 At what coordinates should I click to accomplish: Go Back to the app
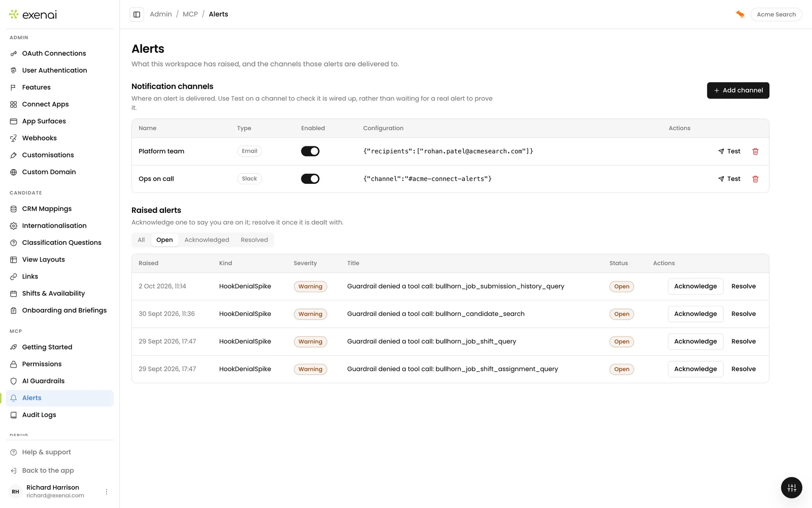(60, 470)
